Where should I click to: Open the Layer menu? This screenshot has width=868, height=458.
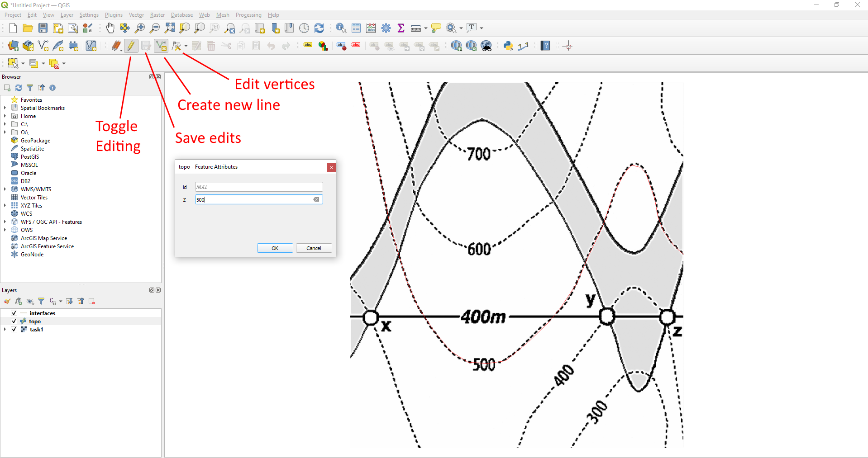(x=67, y=15)
